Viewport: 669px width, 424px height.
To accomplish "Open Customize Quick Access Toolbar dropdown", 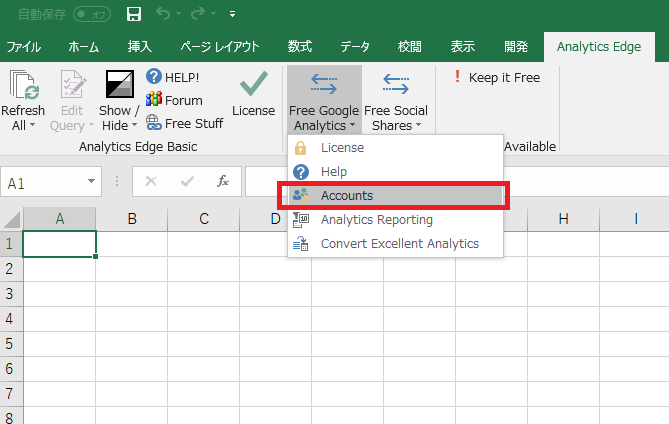I will [x=233, y=15].
